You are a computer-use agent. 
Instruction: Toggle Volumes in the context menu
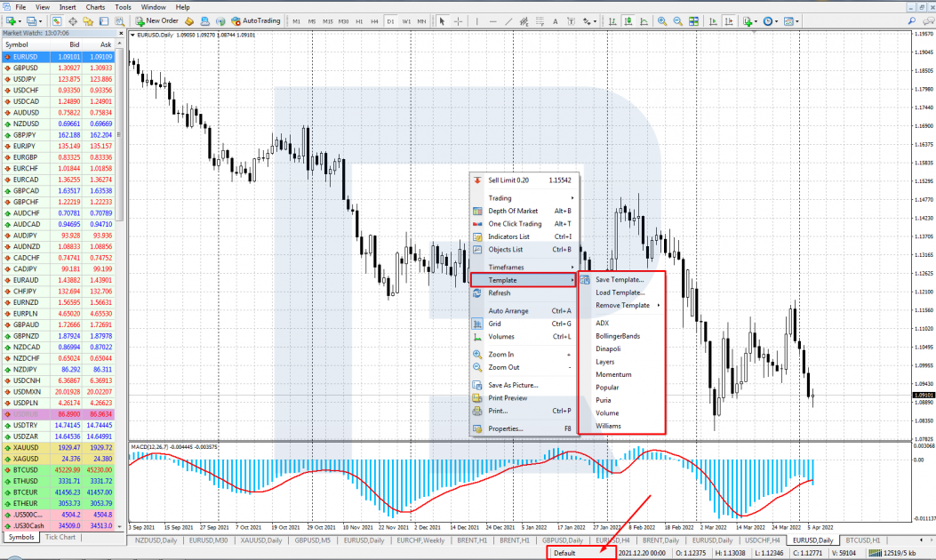point(524,337)
